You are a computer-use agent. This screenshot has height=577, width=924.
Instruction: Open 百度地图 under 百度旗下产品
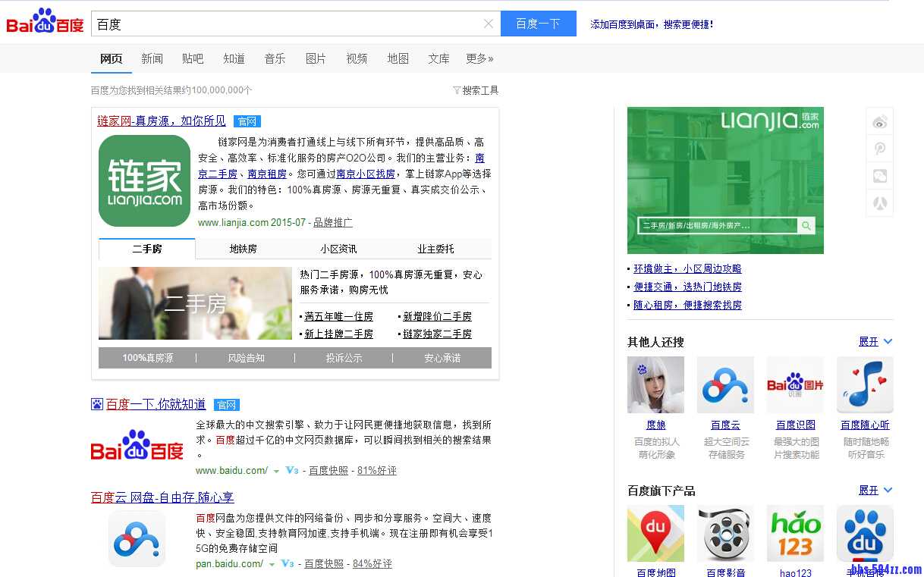tap(655, 533)
